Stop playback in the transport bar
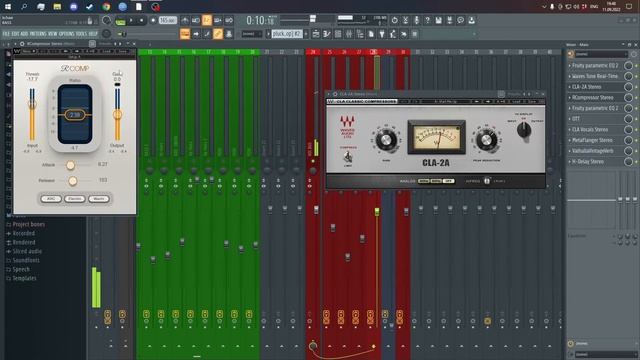Viewport: 640px width, 360px height. (141, 20)
